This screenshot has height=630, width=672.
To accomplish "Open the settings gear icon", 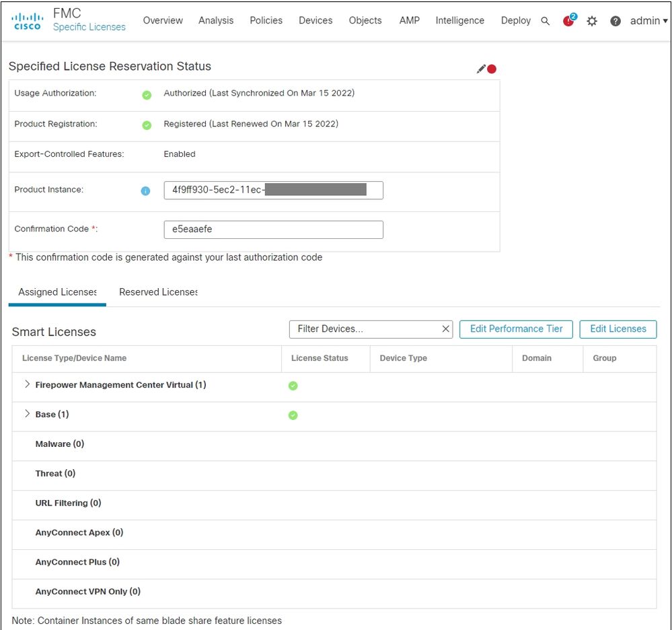I will (x=592, y=21).
